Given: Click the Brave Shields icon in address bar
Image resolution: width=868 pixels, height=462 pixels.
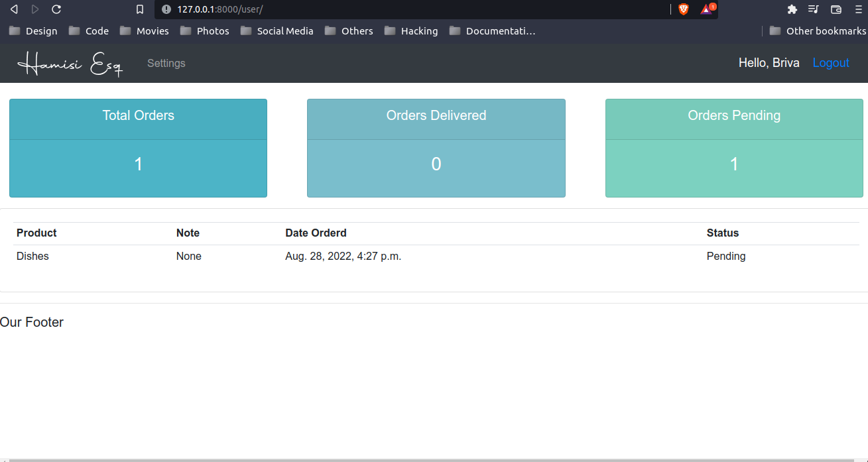Looking at the screenshot, I should pos(684,9).
